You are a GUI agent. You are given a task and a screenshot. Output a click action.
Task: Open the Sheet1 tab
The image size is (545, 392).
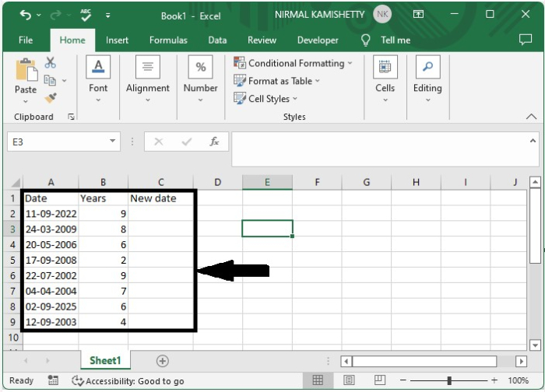[105, 360]
